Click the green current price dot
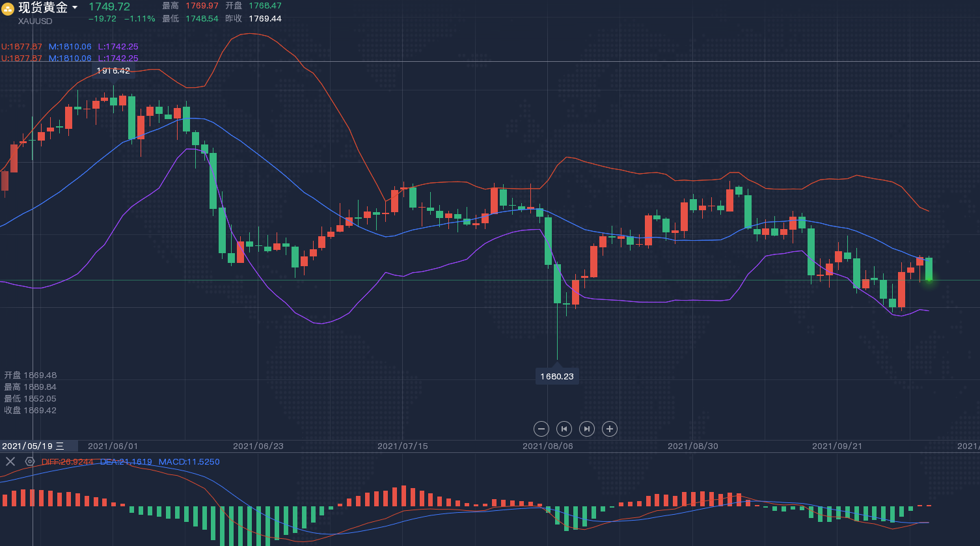 tap(929, 280)
